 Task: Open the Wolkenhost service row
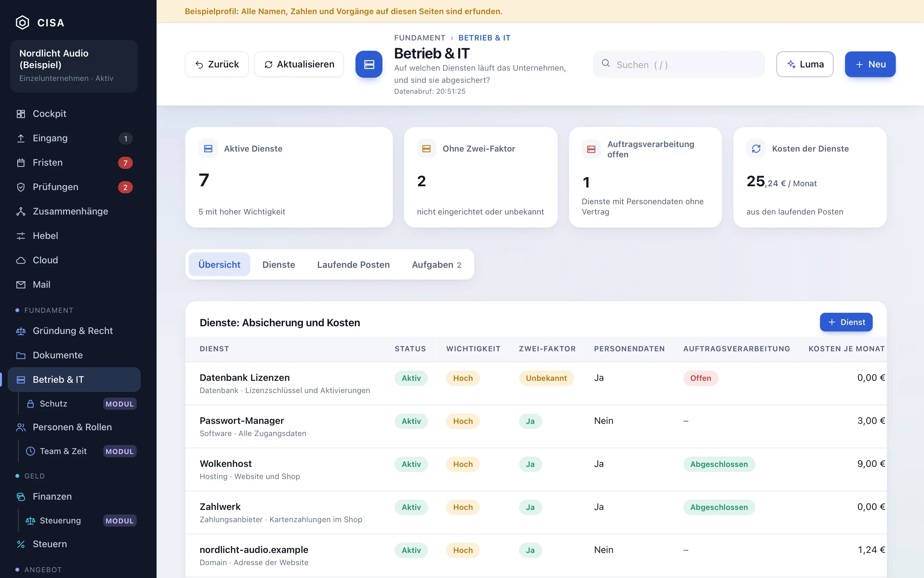tap(536, 469)
